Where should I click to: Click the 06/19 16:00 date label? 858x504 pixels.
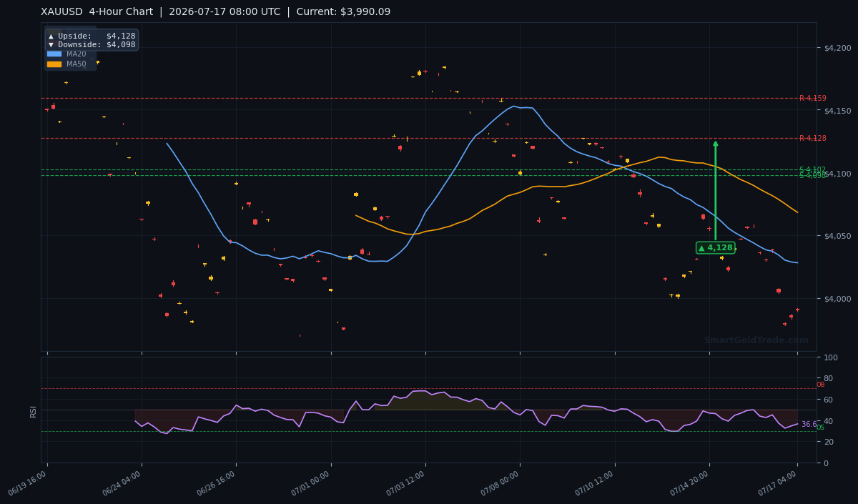point(28,483)
